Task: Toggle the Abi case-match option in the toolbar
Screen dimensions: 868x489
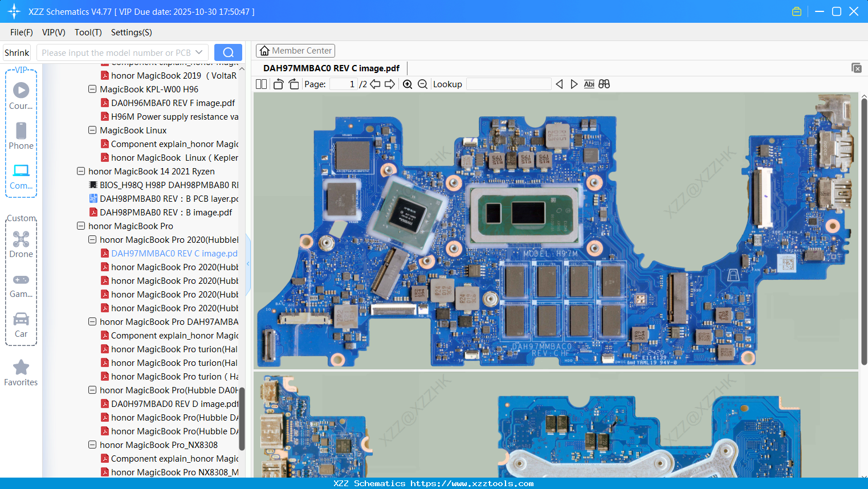Action: [x=589, y=84]
